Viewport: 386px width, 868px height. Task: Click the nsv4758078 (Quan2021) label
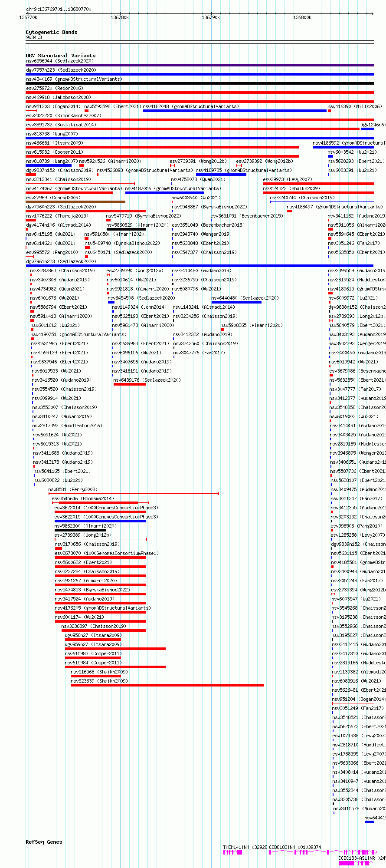pos(198,179)
